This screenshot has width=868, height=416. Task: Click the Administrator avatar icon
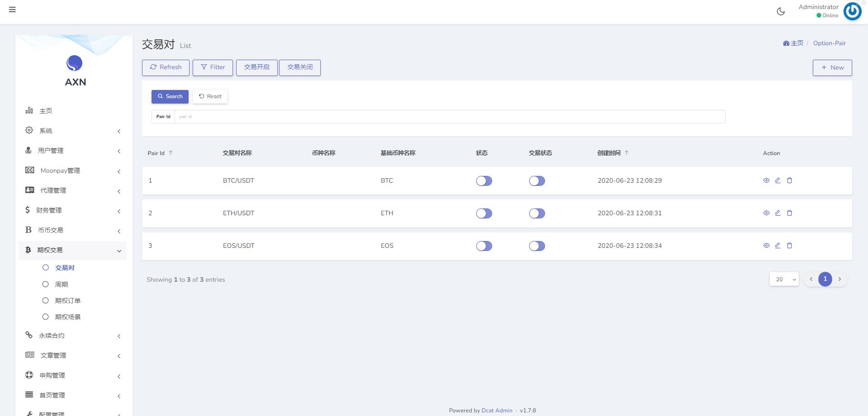coord(852,11)
